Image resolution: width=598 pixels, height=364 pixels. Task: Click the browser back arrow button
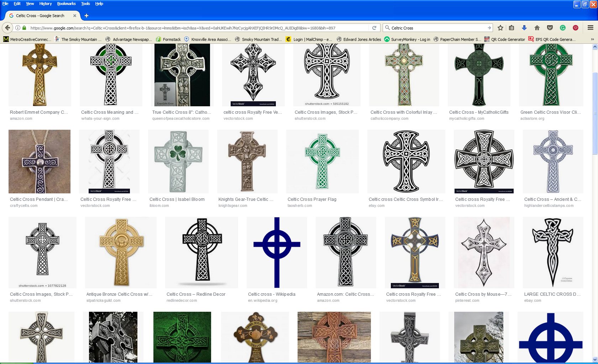(7, 28)
